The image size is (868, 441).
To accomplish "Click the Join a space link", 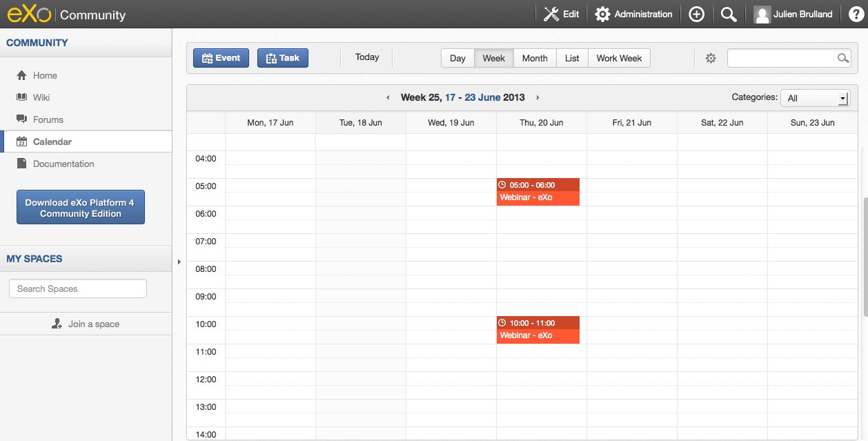I will 94,324.
